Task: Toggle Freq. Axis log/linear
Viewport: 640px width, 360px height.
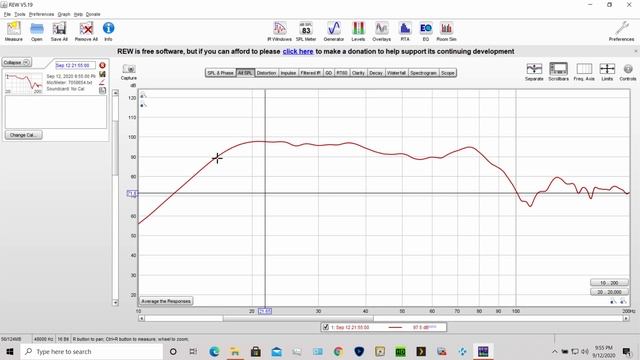Action: click(584, 71)
